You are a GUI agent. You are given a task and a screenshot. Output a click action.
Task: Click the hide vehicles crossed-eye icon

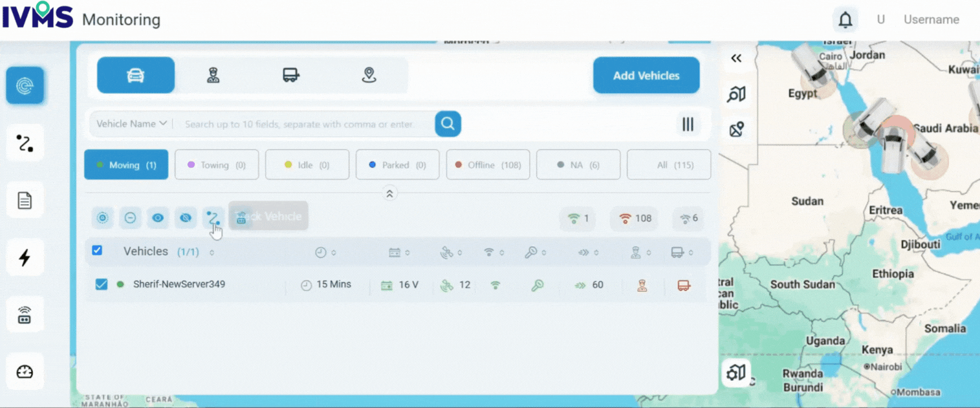pos(185,218)
